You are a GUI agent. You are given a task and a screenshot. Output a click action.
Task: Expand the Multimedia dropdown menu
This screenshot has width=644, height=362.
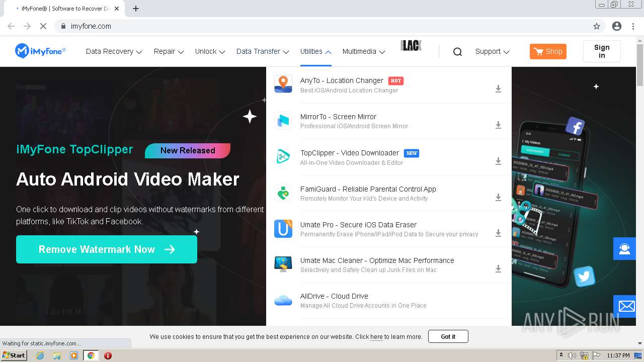tap(364, 51)
